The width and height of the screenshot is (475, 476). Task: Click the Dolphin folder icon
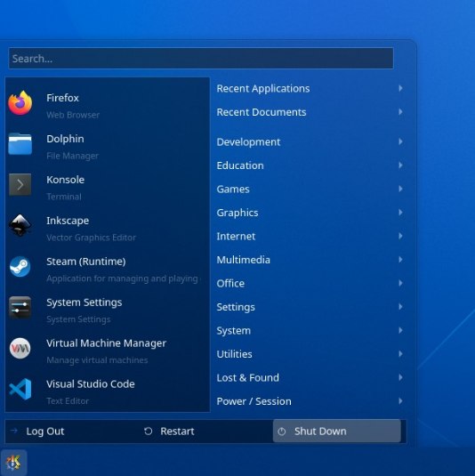(x=20, y=144)
